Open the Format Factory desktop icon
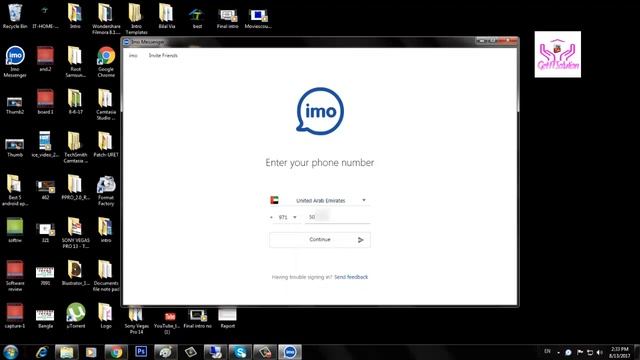640x360 pixels. (106, 191)
